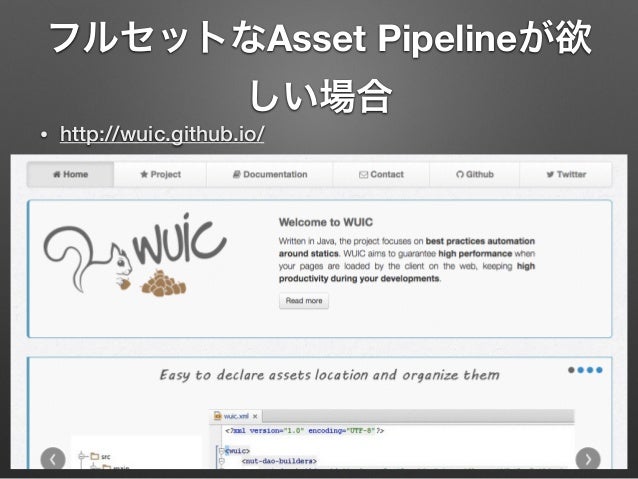Select the second carousel indicator dot
Screen dimensions: 638x479
[581, 370]
